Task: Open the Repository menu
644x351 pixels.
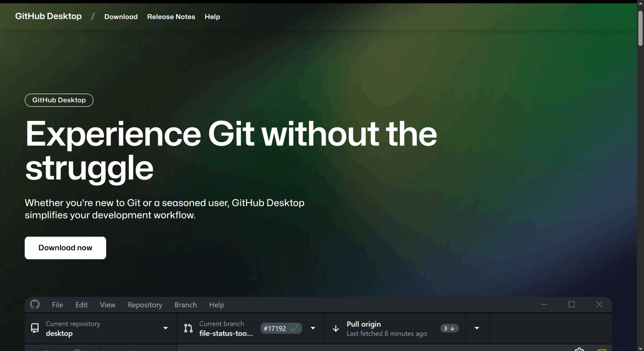Action: tap(145, 304)
